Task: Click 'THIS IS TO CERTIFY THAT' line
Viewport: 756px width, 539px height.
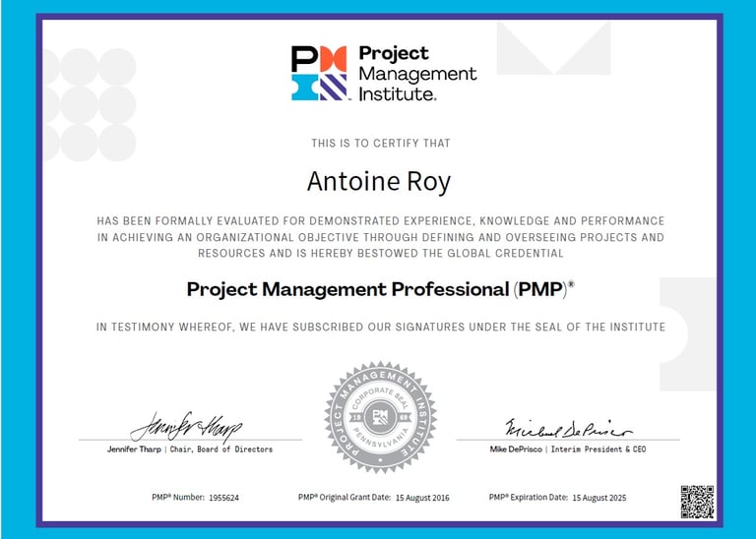Action: pyautogui.click(x=380, y=143)
